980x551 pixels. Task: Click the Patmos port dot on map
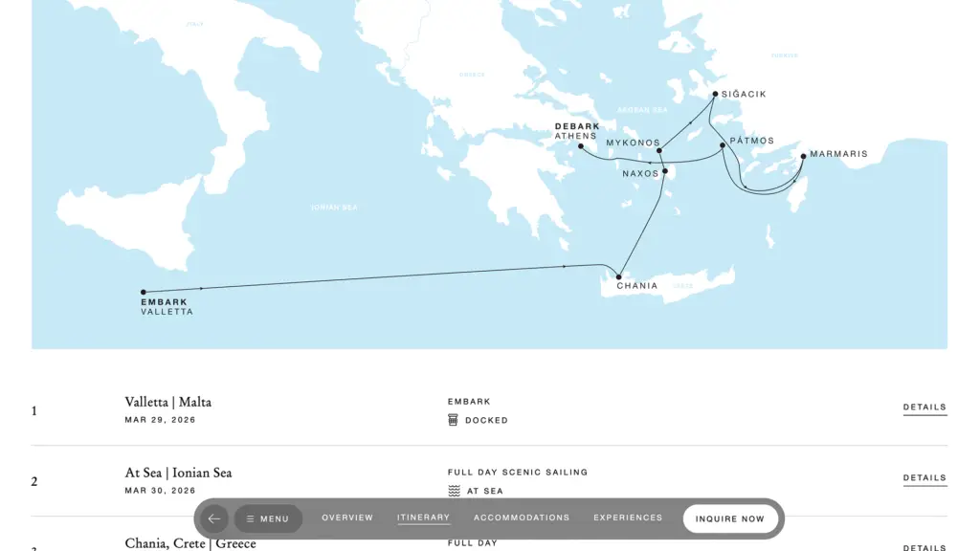pyautogui.click(x=723, y=145)
